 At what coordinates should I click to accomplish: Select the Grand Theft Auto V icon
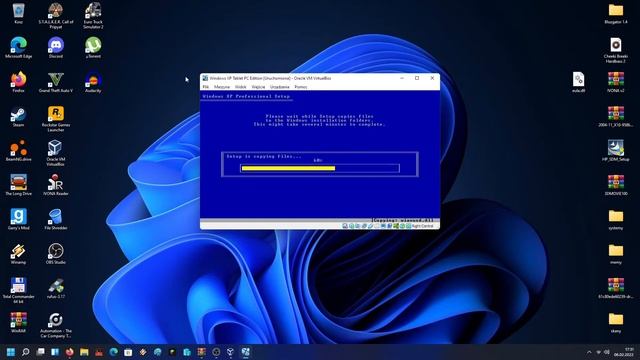click(x=56, y=82)
